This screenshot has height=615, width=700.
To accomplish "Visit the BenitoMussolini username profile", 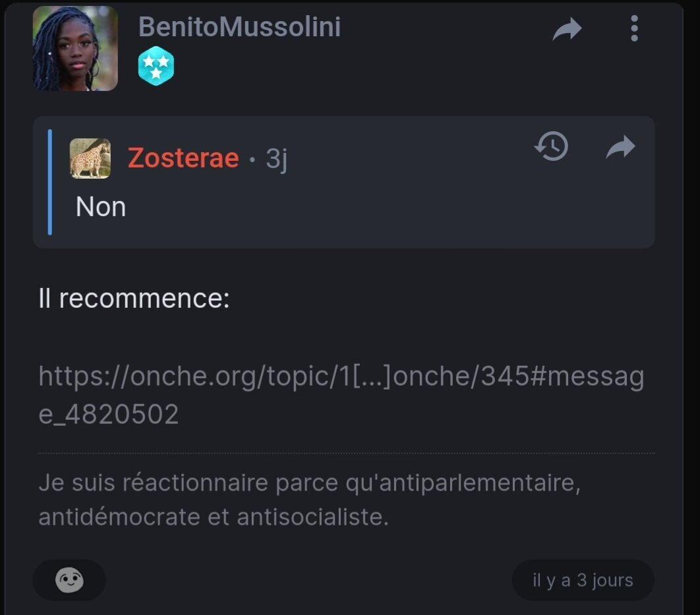I will pos(239,26).
